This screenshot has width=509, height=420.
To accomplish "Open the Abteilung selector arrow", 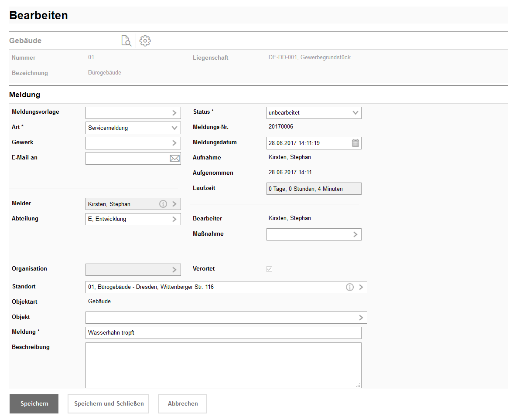I will (x=174, y=219).
